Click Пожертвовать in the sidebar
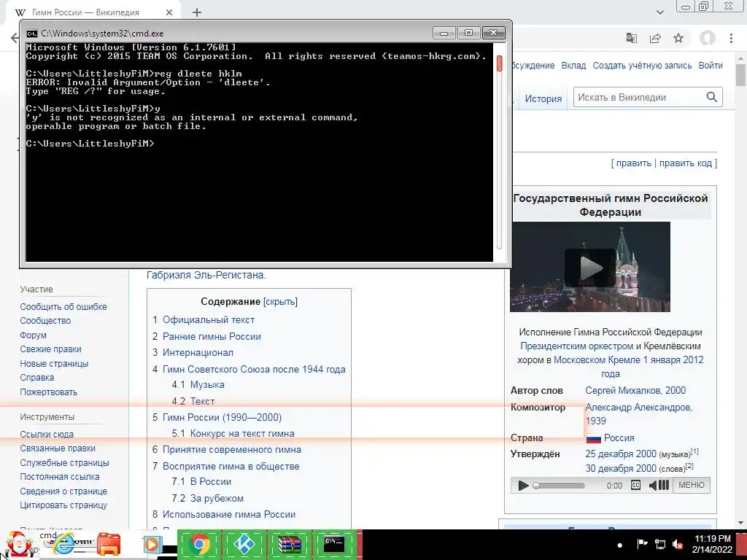The height and width of the screenshot is (560, 747). coord(49,392)
